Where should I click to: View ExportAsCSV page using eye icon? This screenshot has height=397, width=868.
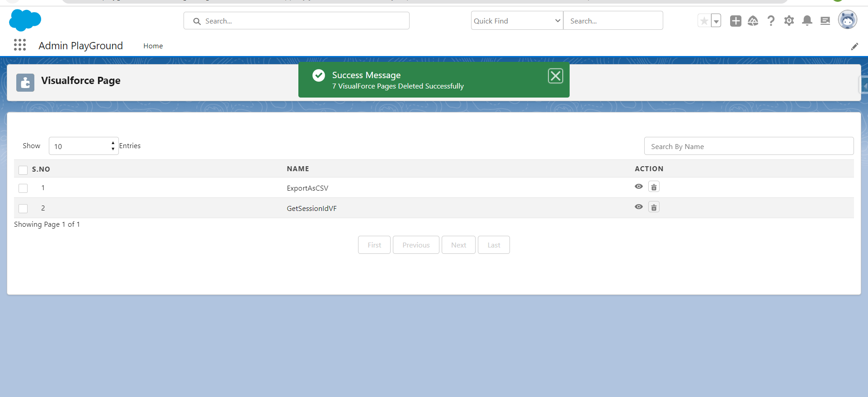tap(638, 187)
